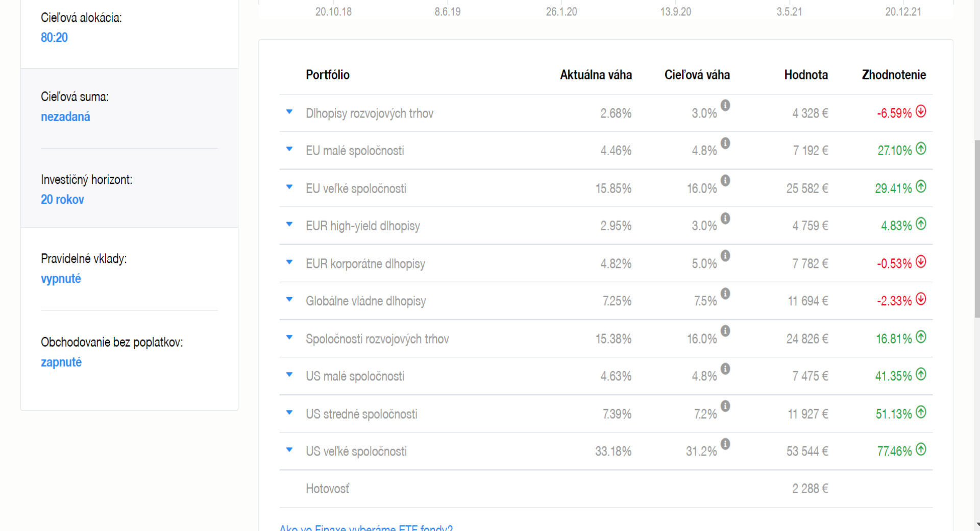Screen dimensions: 980x531
Task: Click info icon for Dlhopisy rozvojových trhov target weight
Action: pos(725,106)
